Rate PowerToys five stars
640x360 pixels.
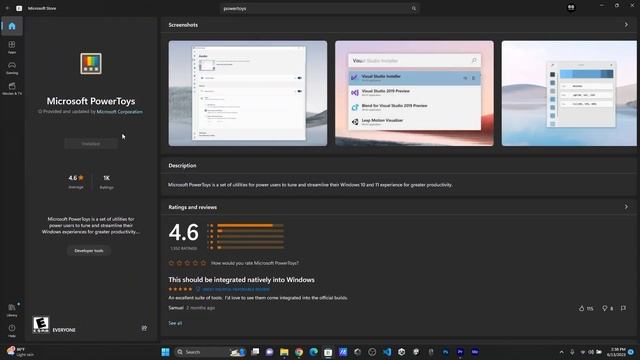click(x=203, y=263)
